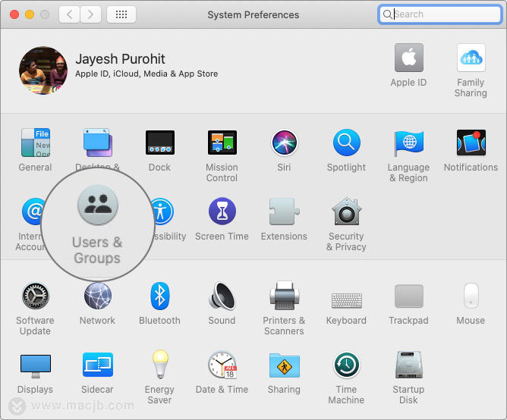Click the Search field

pos(439,14)
